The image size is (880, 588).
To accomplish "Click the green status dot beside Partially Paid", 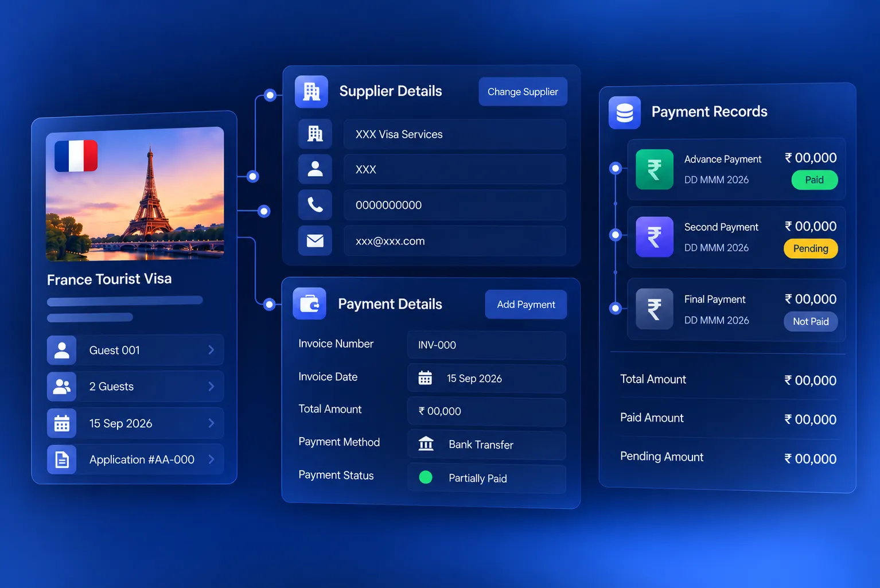I will coord(426,477).
